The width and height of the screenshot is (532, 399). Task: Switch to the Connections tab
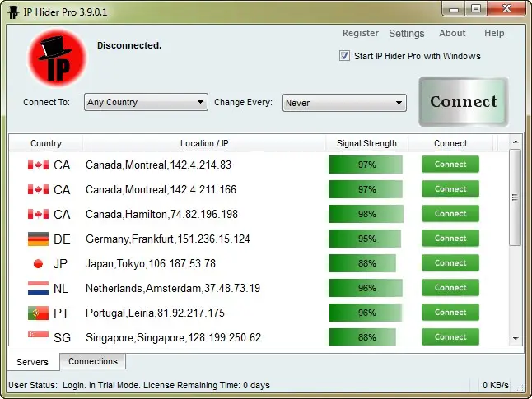click(x=93, y=361)
